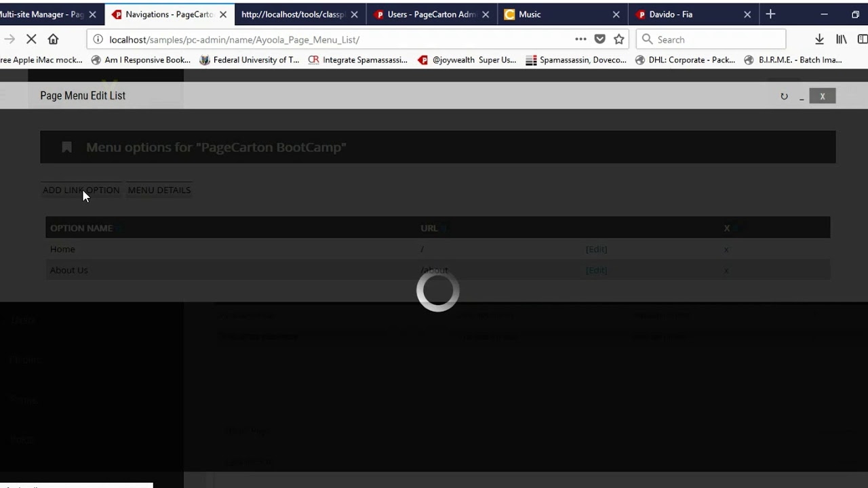
Task: Click refresh icon in Page Menu Edit List
Action: point(784,96)
